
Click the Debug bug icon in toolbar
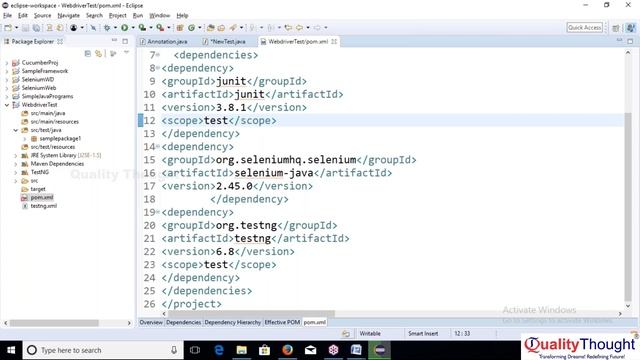(x=107, y=28)
